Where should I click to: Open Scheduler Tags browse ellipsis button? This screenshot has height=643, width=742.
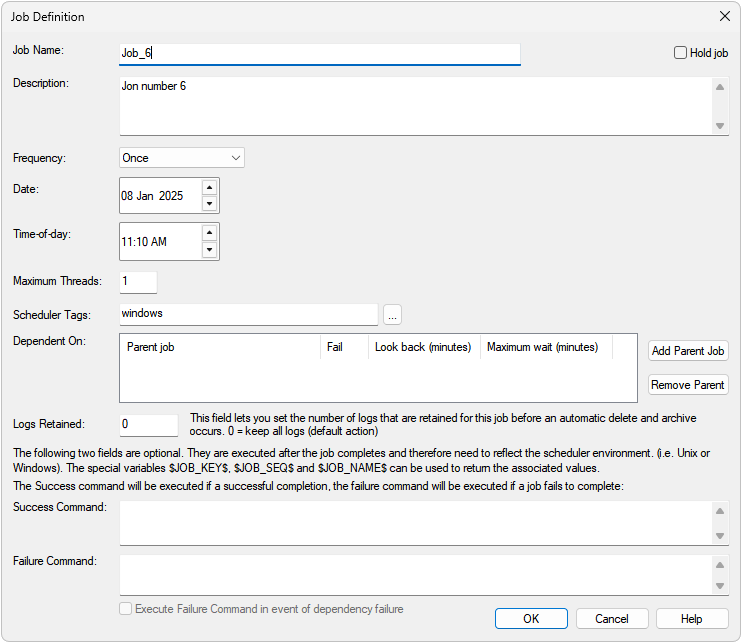[392, 315]
